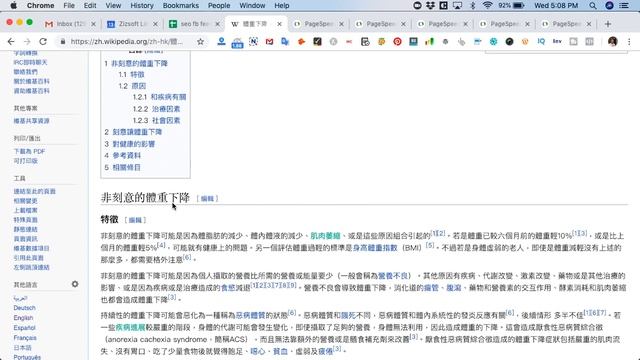Open language settings gear in sidebar
The height and width of the screenshot is (360, 640).
tap(75, 284)
